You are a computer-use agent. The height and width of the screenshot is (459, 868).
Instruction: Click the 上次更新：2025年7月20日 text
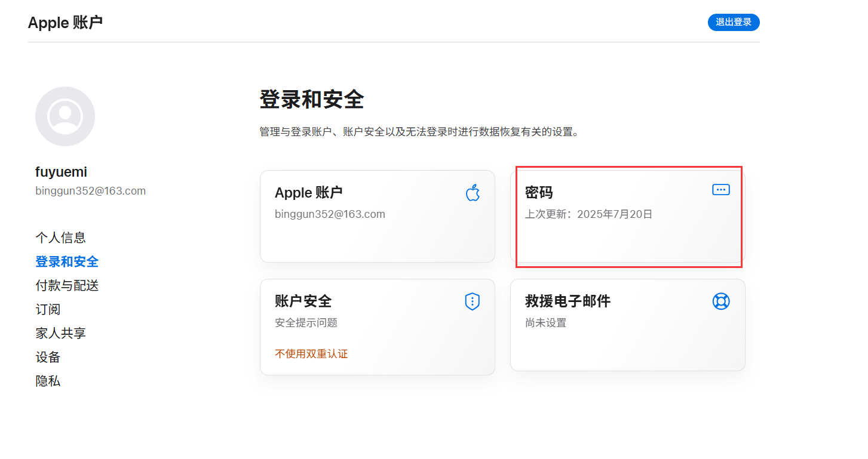[588, 214]
